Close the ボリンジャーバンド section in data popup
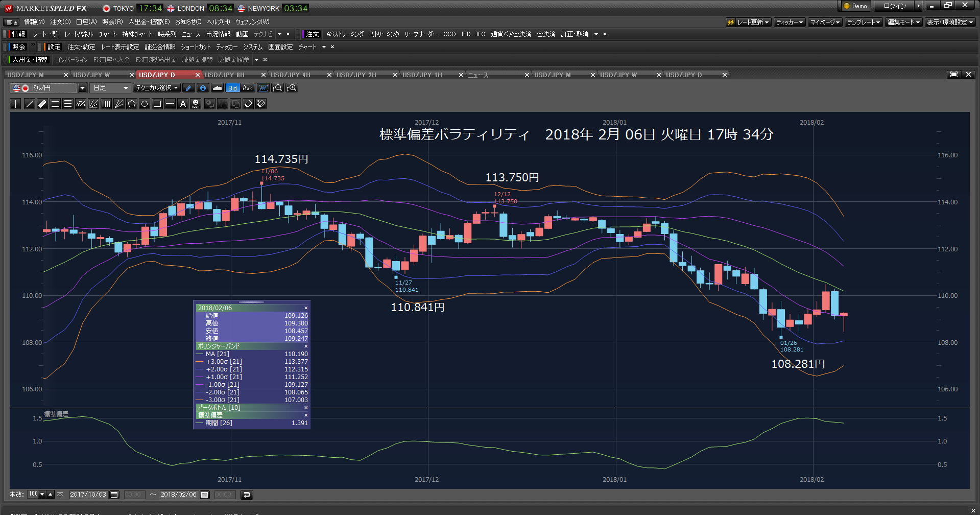980x515 pixels. 306,346
